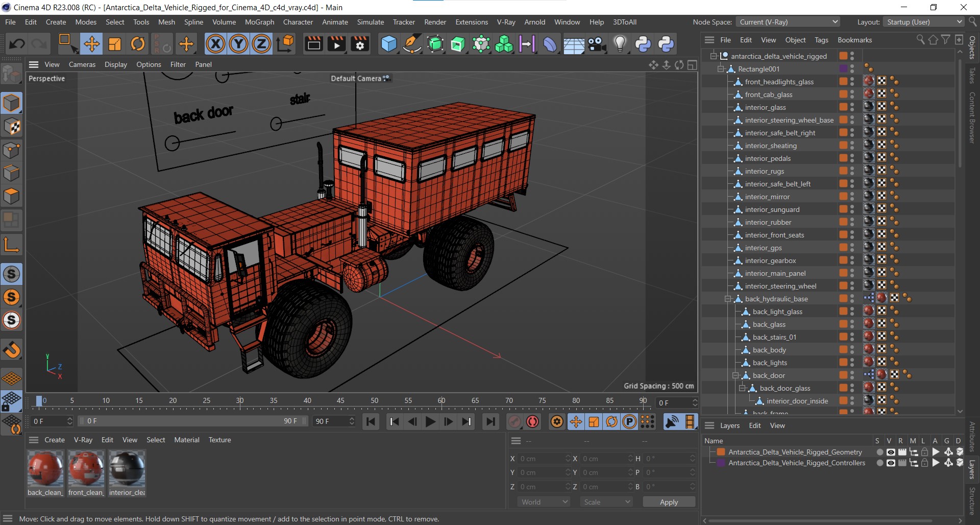The height and width of the screenshot is (525, 980).
Task: Open Objects panel Tags menu
Action: (821, 40)
